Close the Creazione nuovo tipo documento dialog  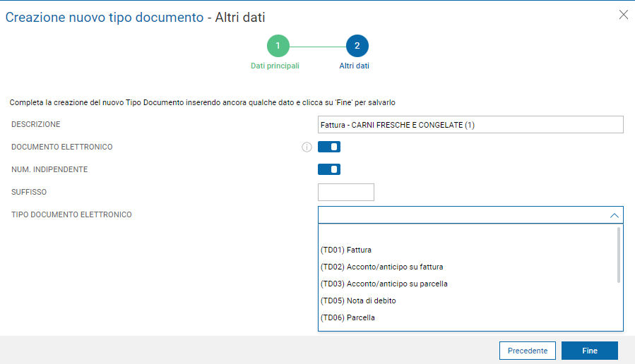click(623, 15)
